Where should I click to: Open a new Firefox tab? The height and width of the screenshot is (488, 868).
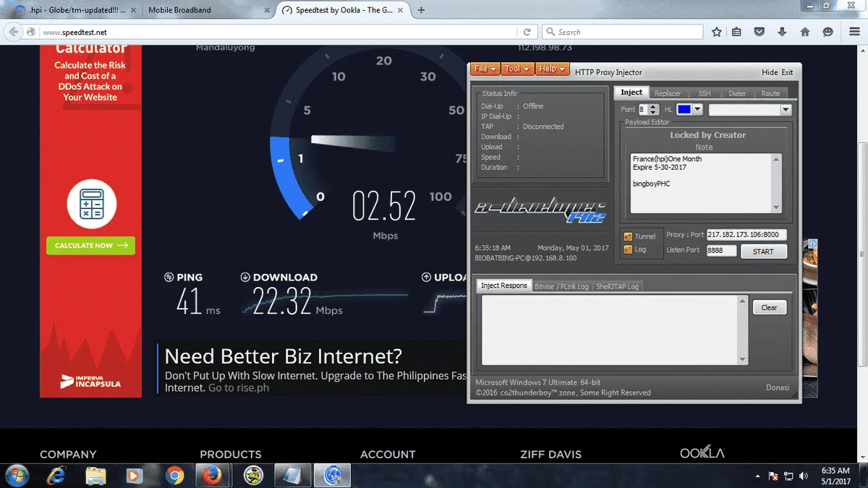pos(421,10)
